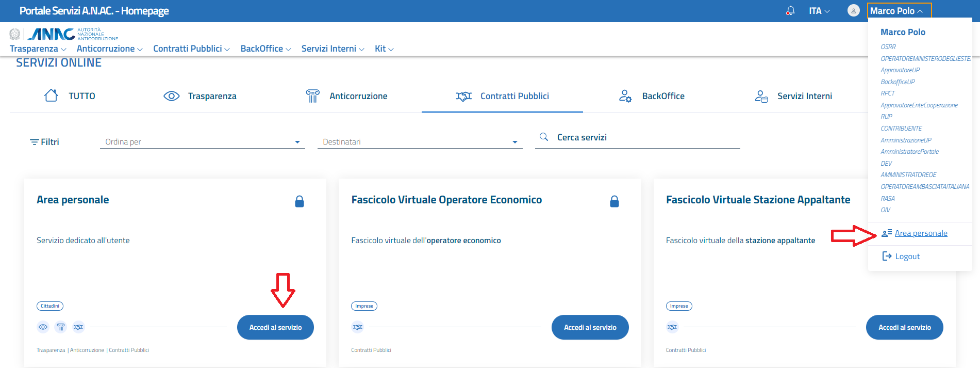Click Accedi al servizio for Area personale
The image size is (980, 368).
(x=275, y=327)
